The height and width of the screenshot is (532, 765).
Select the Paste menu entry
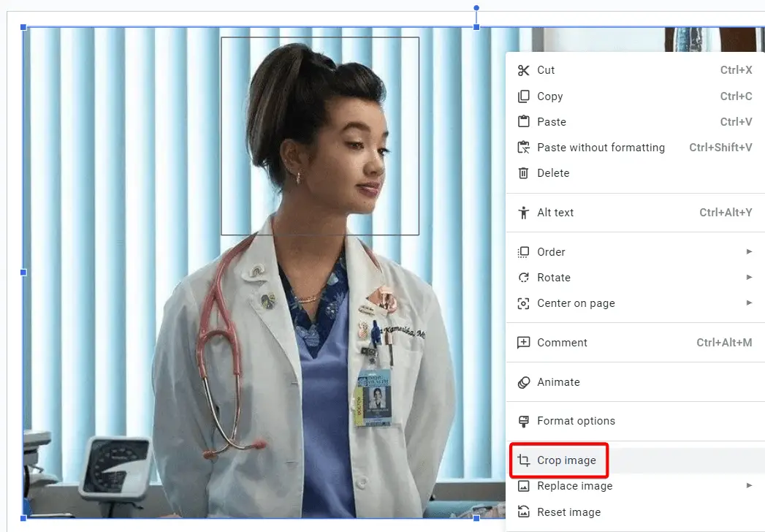click(x=635, y=121)
